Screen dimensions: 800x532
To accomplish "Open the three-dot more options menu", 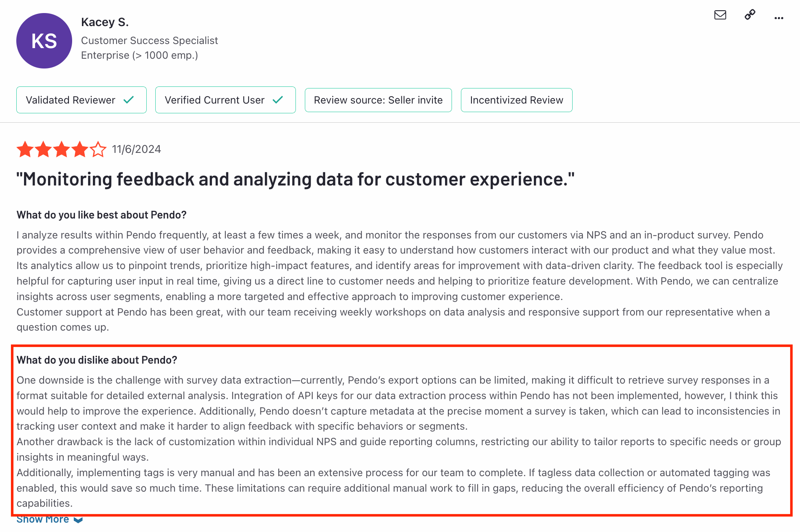I will tap(779, 18).
